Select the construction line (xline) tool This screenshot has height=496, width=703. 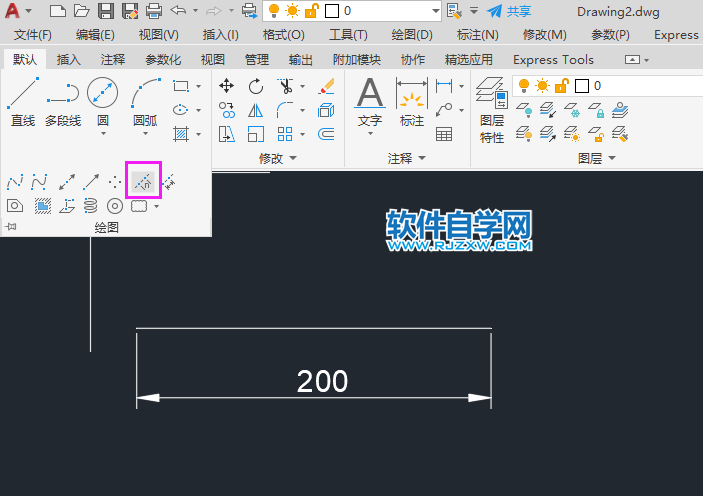click(x=67, y=182)
